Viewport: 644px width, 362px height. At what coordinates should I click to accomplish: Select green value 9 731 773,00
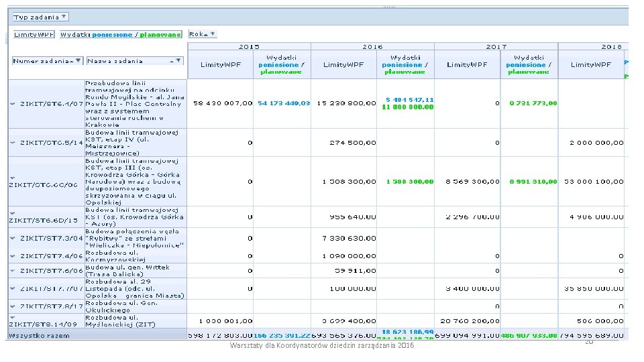tap(533, 103)
